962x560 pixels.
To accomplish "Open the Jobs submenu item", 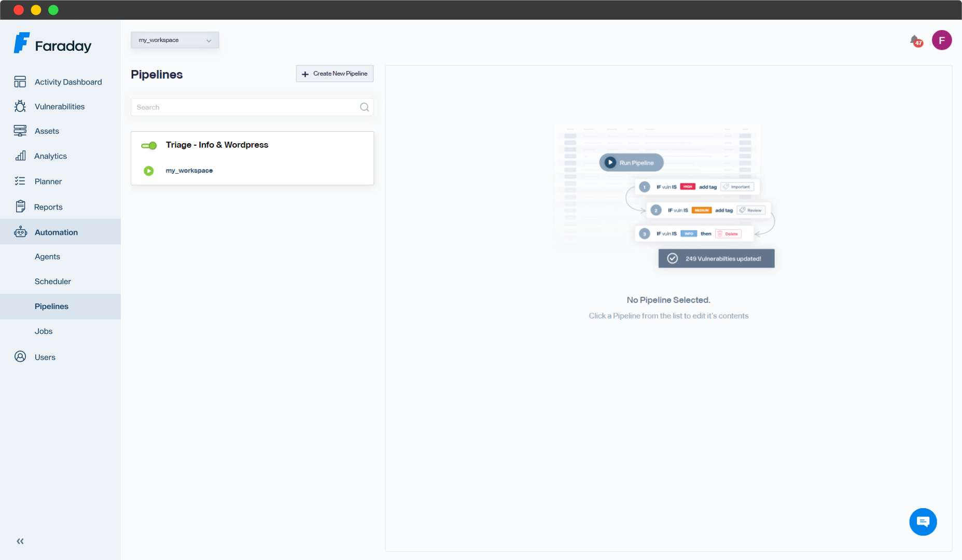I will (x=44, y=331).
